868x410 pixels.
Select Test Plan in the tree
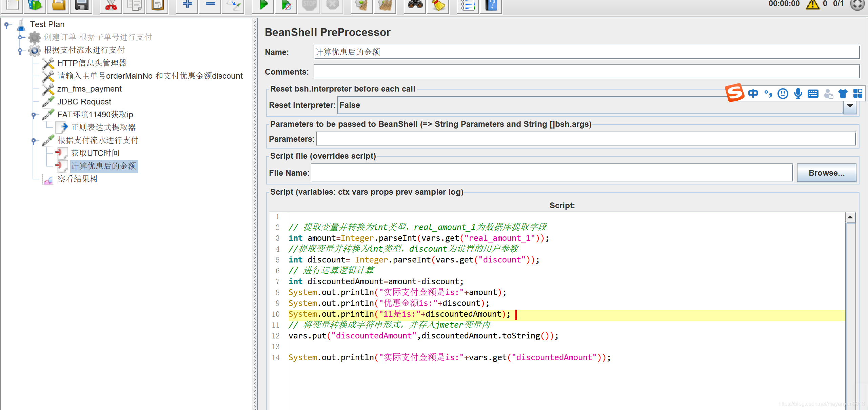coord(47,24)
